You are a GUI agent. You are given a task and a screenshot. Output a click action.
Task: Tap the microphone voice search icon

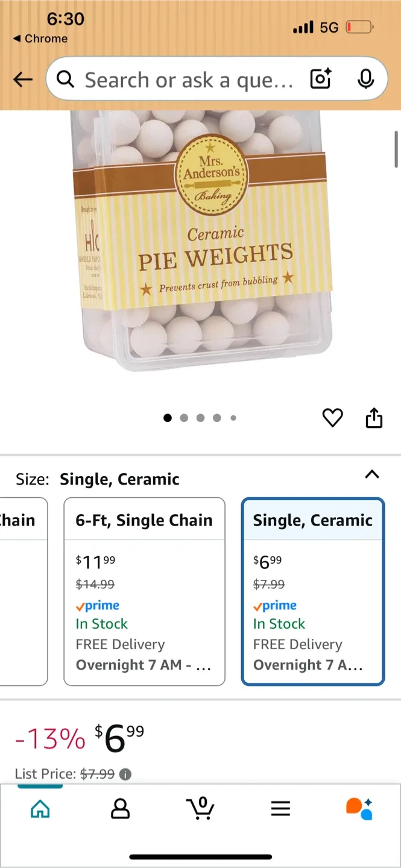pyautogui.click(x=366, y=78)
